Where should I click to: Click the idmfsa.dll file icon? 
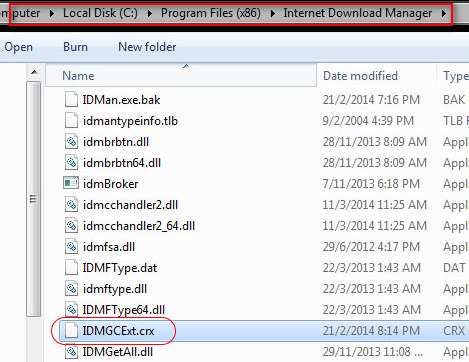click(x=71, y=246)
